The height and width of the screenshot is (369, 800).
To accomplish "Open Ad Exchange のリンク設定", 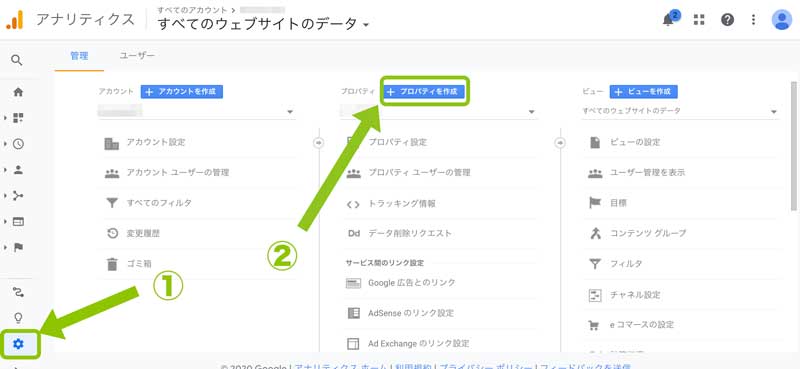I will click(418, 343).
